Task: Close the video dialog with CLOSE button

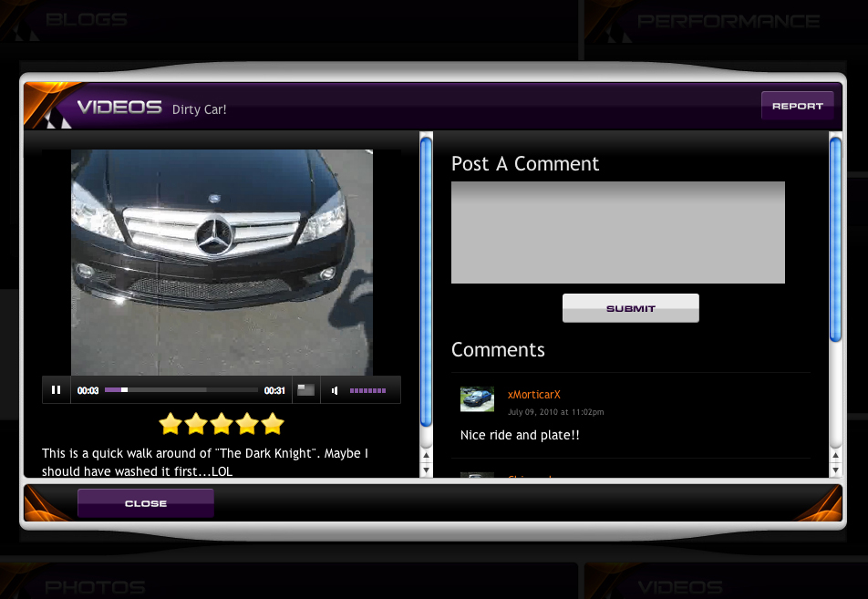Action: coord(146,503)
